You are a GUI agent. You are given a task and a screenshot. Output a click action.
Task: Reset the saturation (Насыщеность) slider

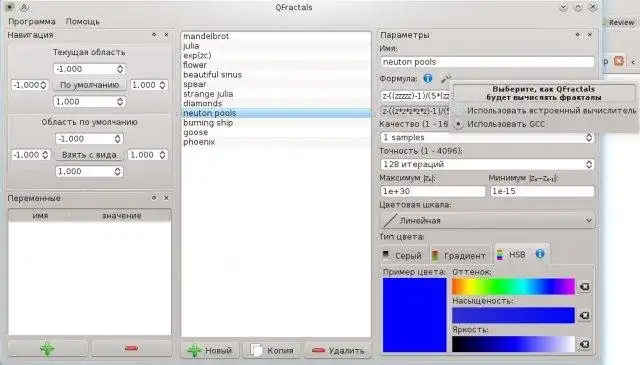(x=584, y=316)
